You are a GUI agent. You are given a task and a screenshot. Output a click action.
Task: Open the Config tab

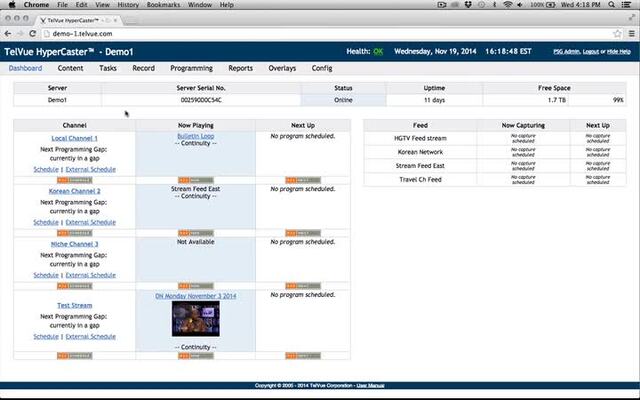click(x=322, y=68)
